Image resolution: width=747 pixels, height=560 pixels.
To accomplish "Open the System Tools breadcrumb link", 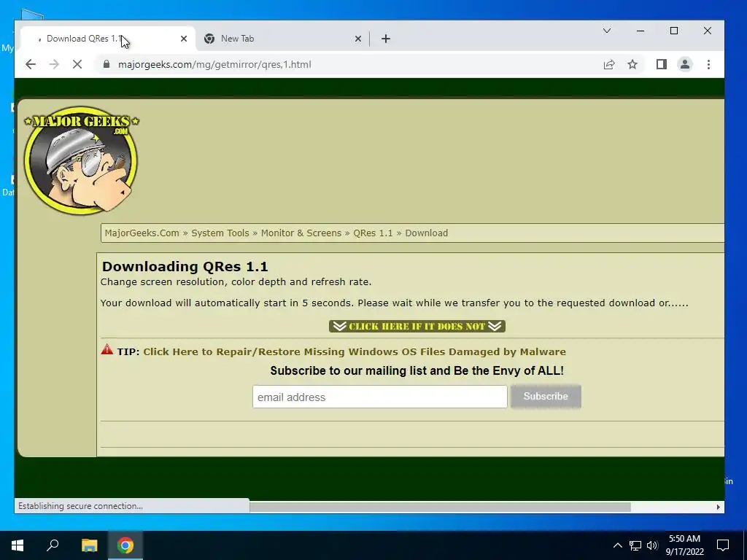I will [x=220, y=233].
